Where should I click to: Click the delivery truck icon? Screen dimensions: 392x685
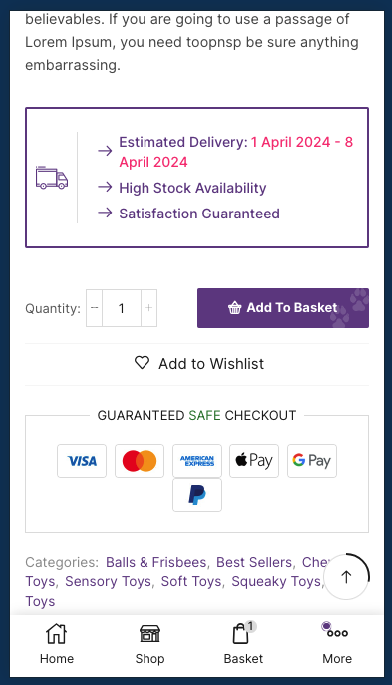52,178
